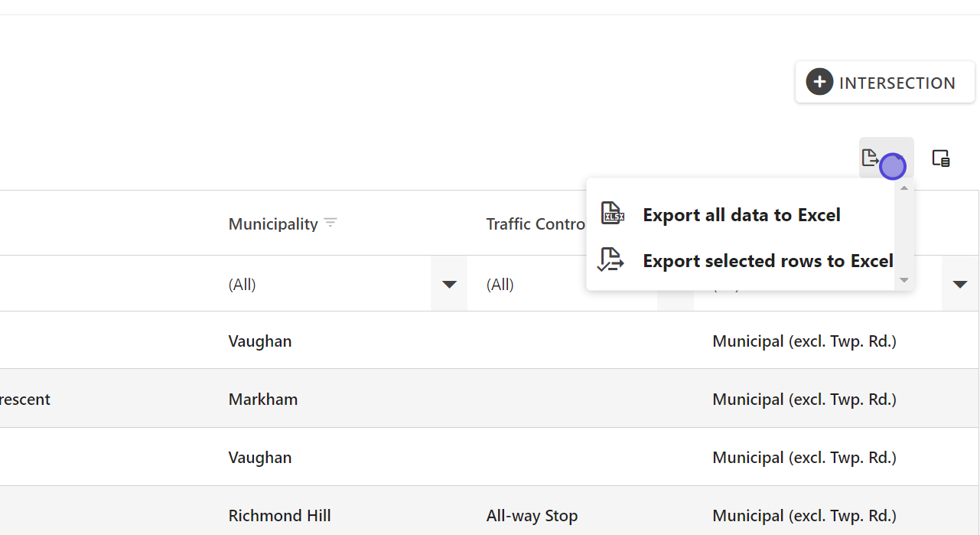Expand the rightmost column filter dropdown arrow
The image size is (980, 535).
coord(960,285)
